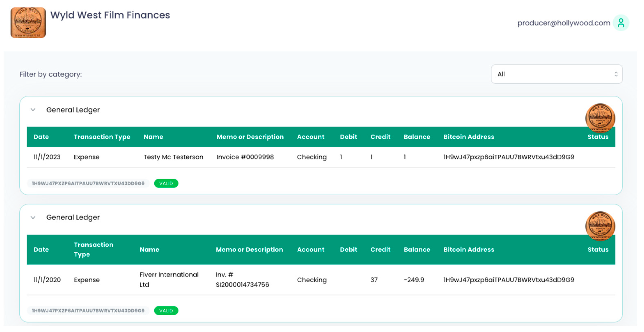The width and height of the screenshot is (644, 332).
Task: Click the producer@hollywood.com account email
Action: (564, 23)
